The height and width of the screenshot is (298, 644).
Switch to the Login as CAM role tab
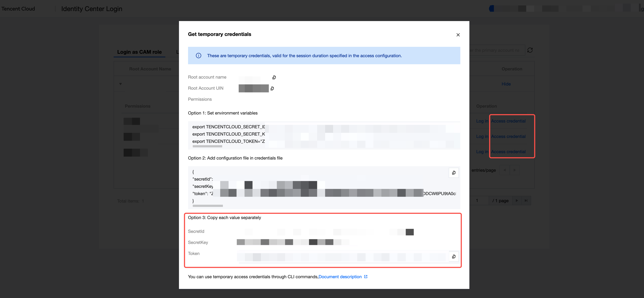tap(139, 52)
